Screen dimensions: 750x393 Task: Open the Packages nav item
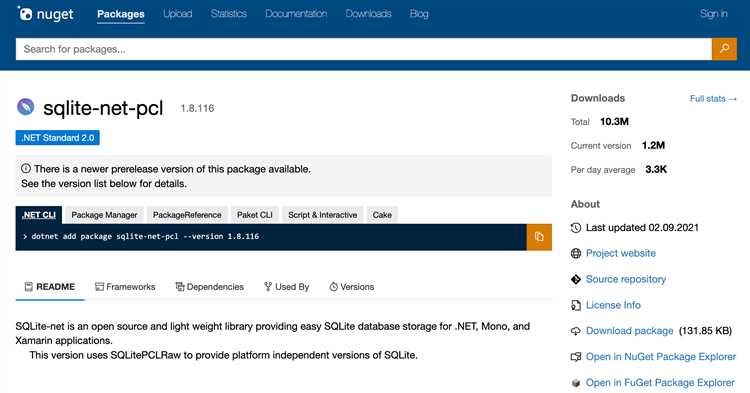pos(121,14)
